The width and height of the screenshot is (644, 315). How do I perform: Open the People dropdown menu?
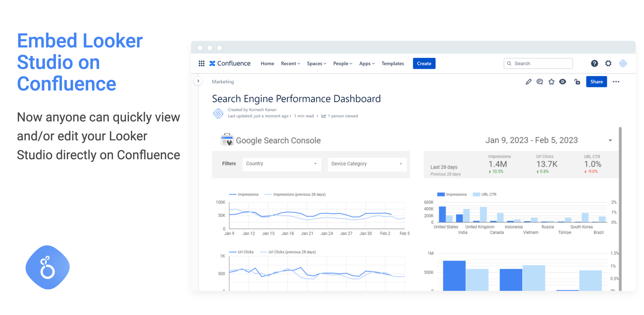(343, 64)
